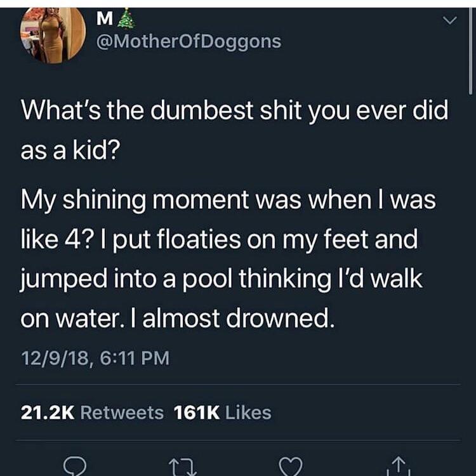Image resolution: width=476 pixels, height=476 pixels.
Task: Open the tweet author's profile picture
Action: (x=53, y=35)
